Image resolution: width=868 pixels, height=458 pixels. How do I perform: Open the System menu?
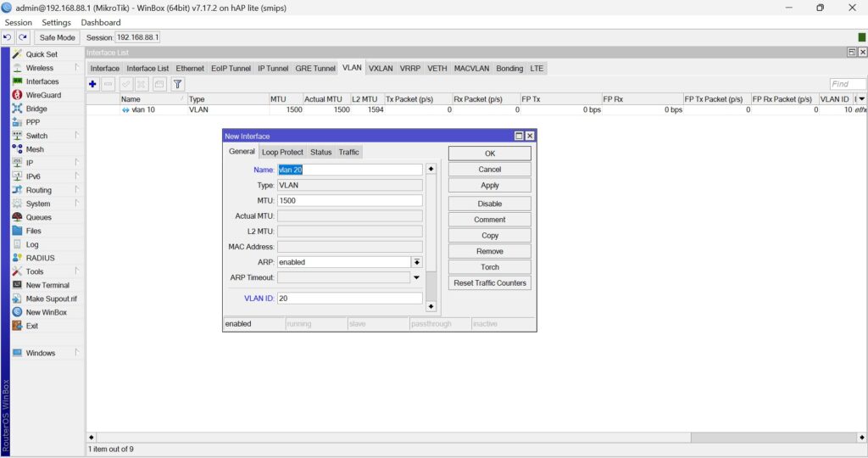[37, 204]
